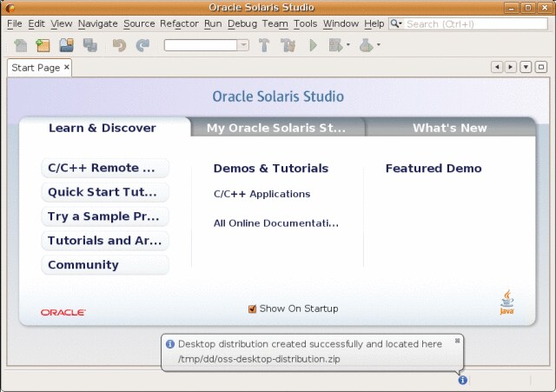The width and height of the screenshot is (556, 392).
Task: Click the Redo arrow icon
Action: (x=142, y=45)
